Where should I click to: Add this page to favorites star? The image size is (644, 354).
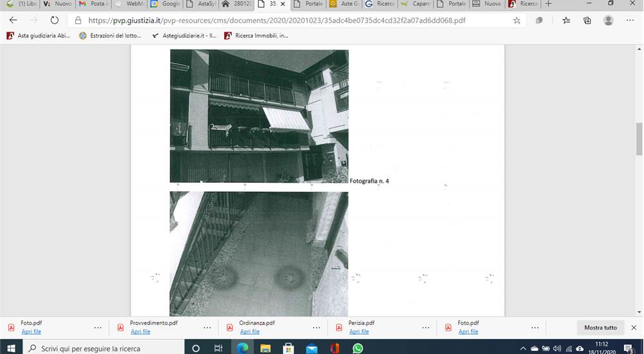tap(516, 20)
